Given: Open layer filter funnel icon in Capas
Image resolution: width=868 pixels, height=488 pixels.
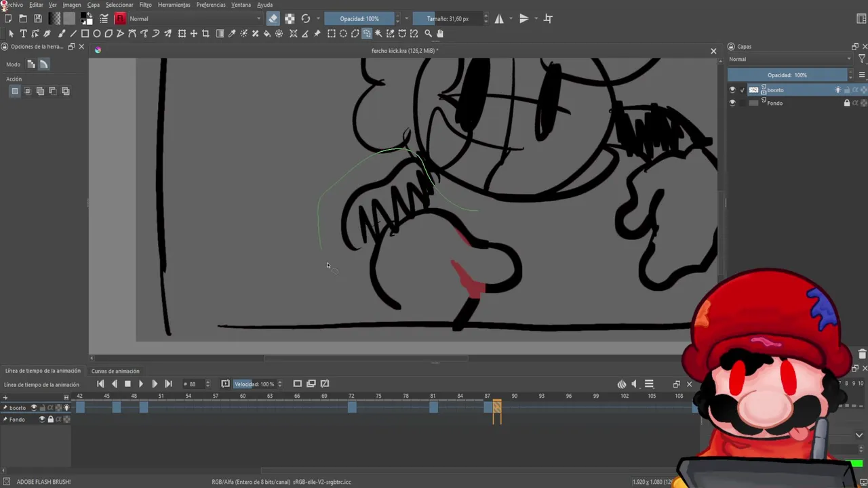Looking at the screenshot, I should tap(862, 59).
